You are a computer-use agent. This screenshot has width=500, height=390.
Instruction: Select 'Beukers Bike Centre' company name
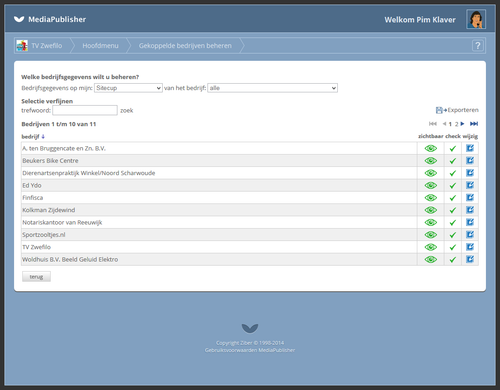[x=50, y=161]
